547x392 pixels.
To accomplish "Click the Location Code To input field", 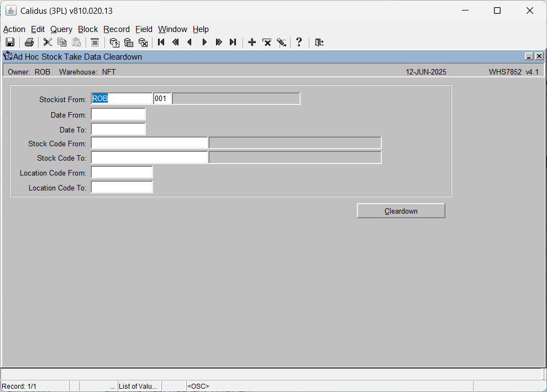I will tap(122, 187).
